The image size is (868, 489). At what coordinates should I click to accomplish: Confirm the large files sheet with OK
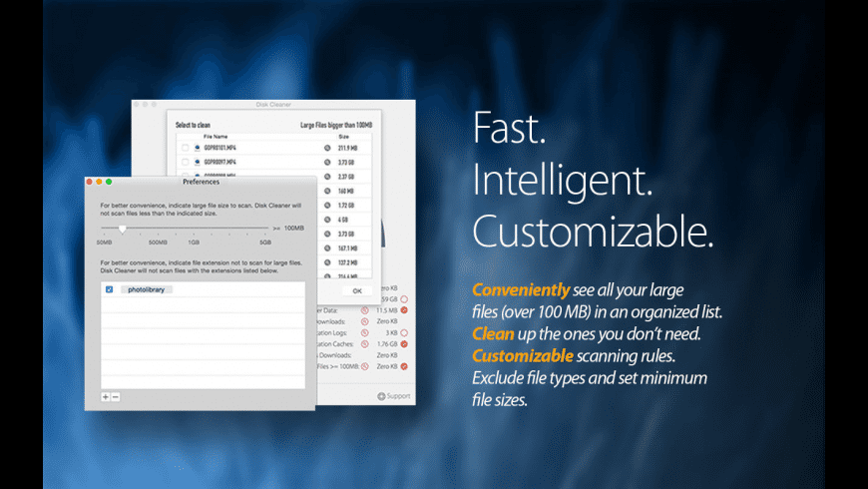pos(357,290)
